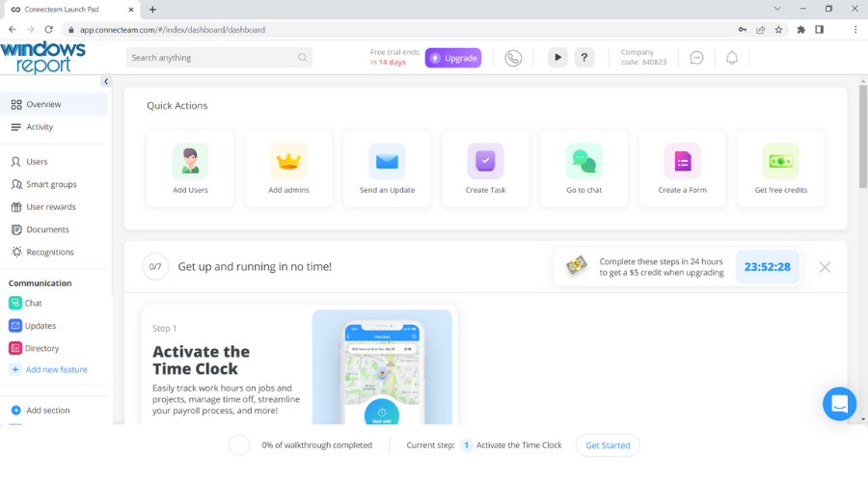868x482 pixels.
Task: Click the phone call icon in header
Action: pos(513,58)
